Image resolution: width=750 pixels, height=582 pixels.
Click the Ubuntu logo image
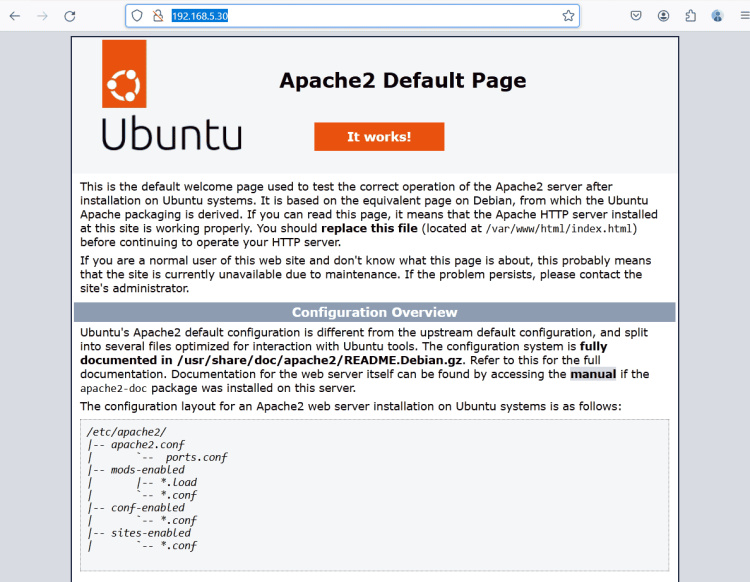click(171, 96)
